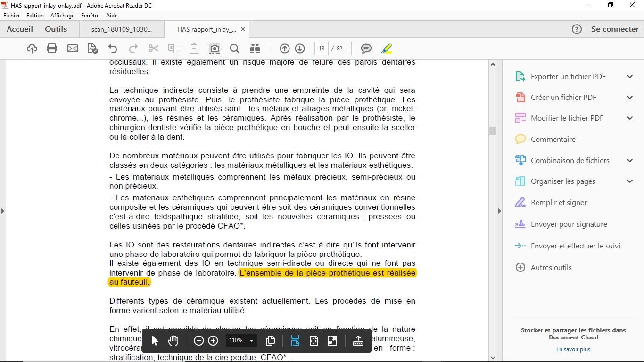
Task: Click the fit page width scrolling icon
Action: [295, 341]
